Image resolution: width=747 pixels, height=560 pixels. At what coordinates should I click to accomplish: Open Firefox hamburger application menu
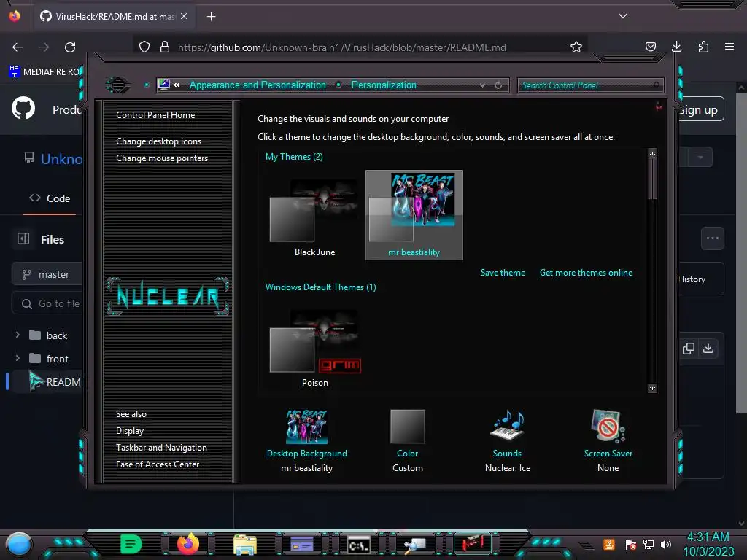(729, 47)
